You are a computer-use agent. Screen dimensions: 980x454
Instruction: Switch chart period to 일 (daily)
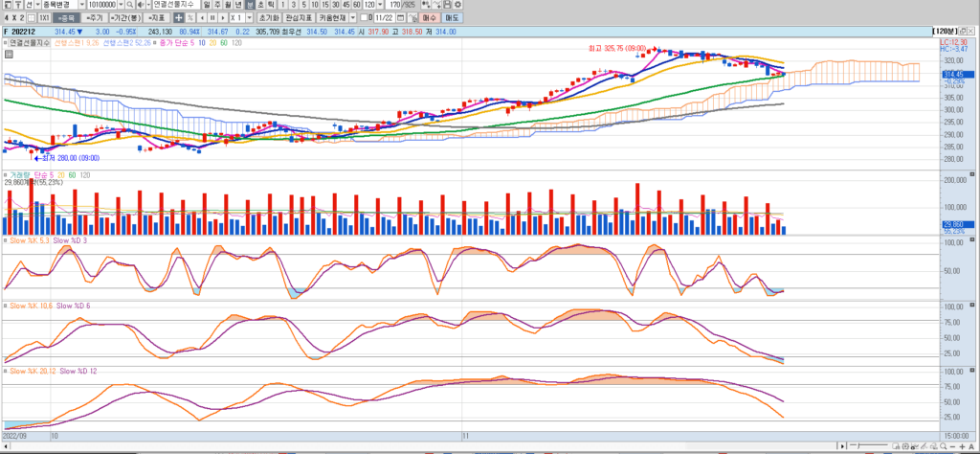tap(206, 5)
